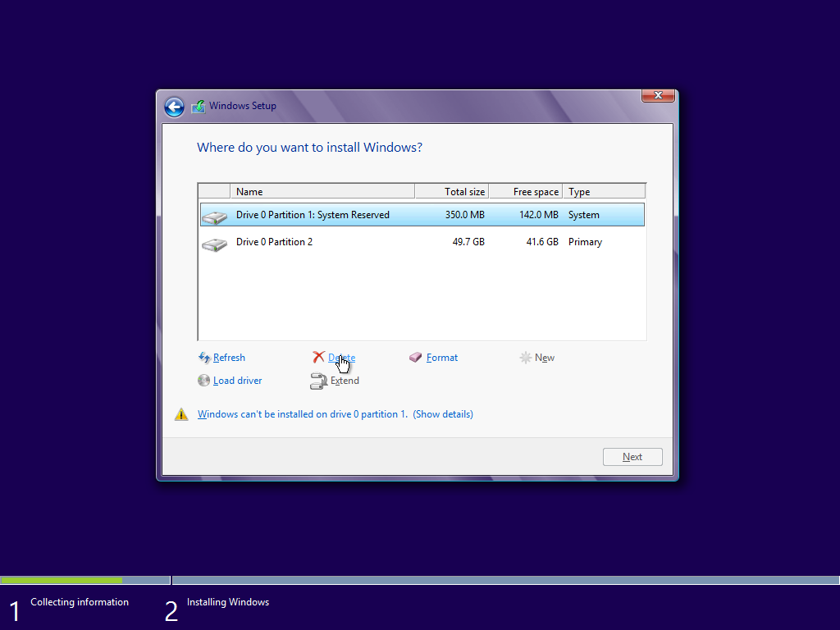The height and width of the screenshot is (630, 840).
Task: Click the Load driver link
Action: tap(237, 381)
